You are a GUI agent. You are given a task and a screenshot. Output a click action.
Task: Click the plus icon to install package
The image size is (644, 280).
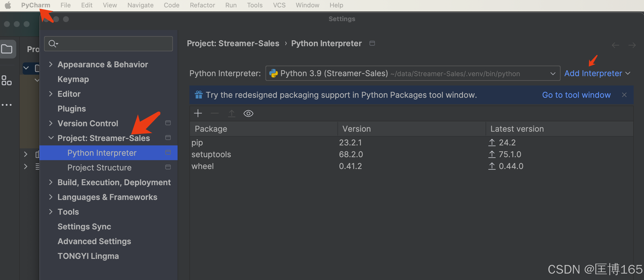pos(198,113)
